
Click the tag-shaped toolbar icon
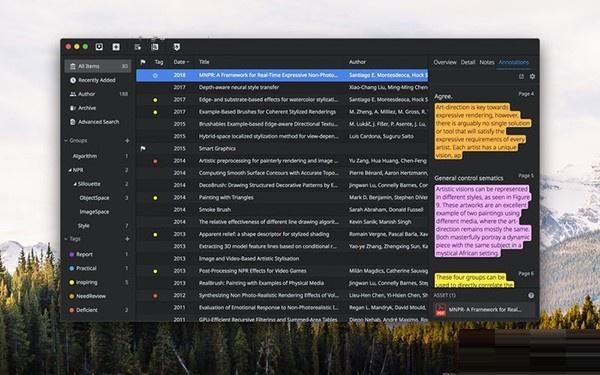click(x=176, y=47)
